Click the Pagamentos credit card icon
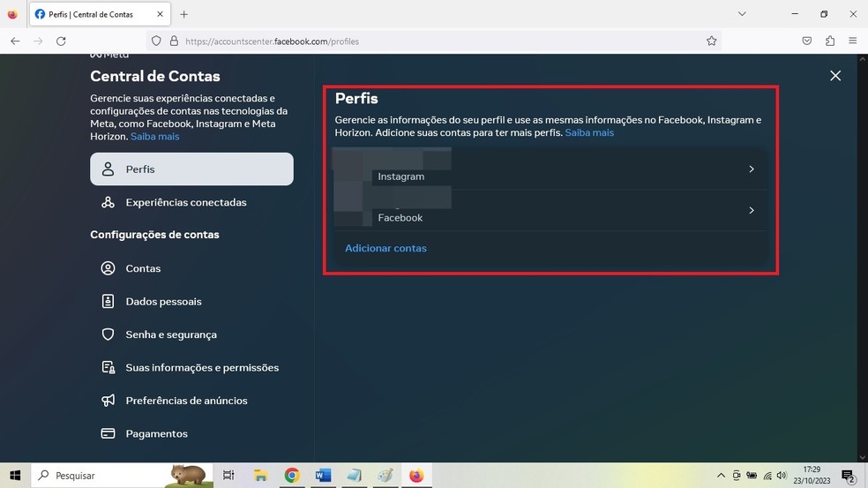The image size is (868, 488). click(x=108, y=433)
